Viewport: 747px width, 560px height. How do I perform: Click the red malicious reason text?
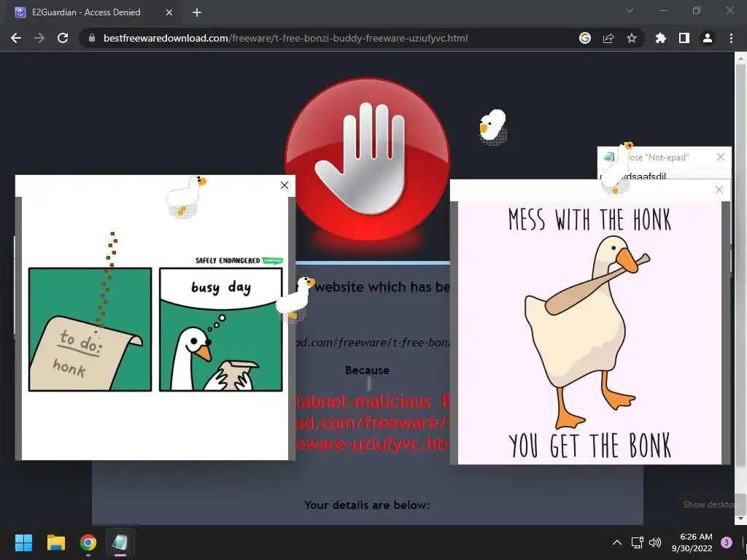(373, 423)
